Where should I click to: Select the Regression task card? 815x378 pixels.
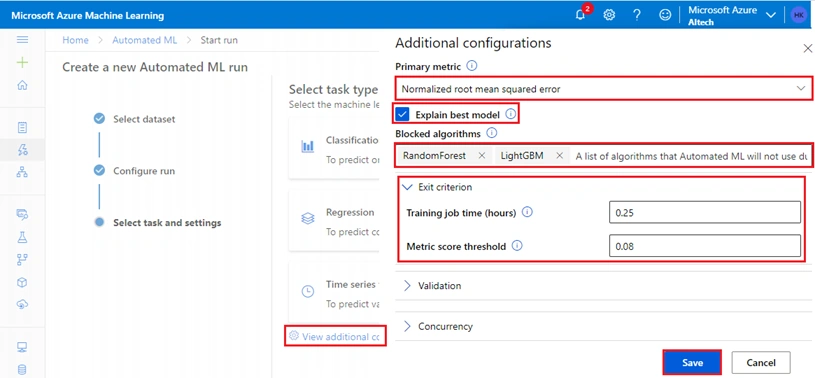[x=334, y=221]
